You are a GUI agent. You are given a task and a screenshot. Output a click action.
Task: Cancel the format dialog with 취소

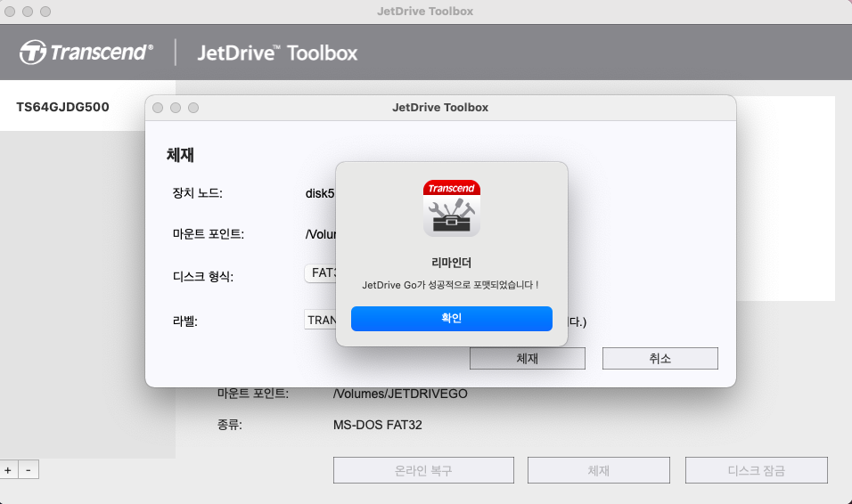click(659, 359)
